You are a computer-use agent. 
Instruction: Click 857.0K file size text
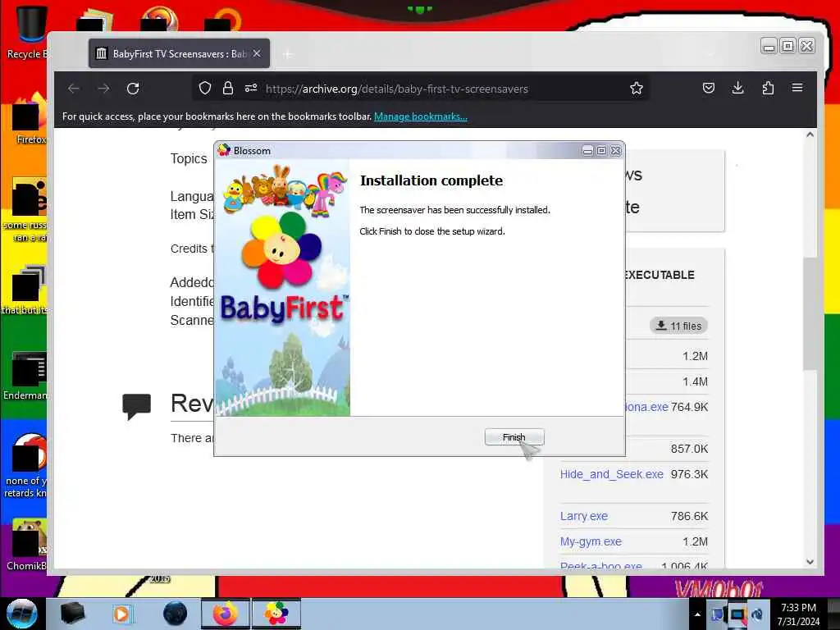689,449
